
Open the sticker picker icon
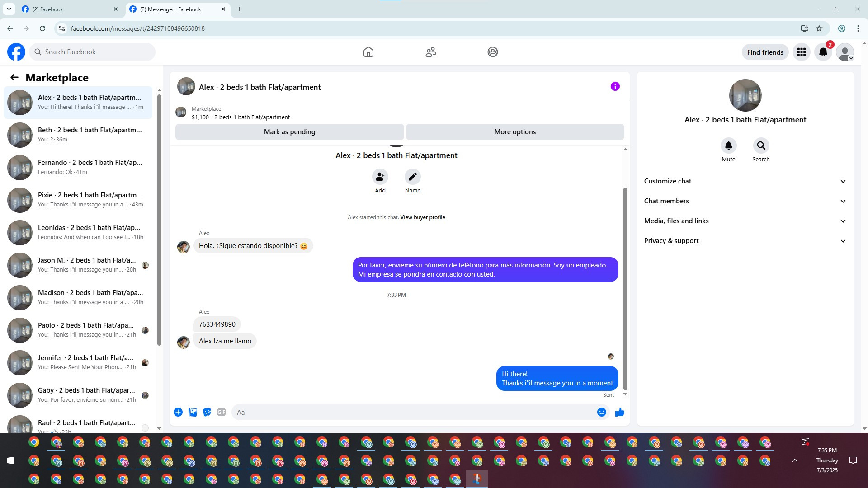pyautogui.click(x=207, y=412)
